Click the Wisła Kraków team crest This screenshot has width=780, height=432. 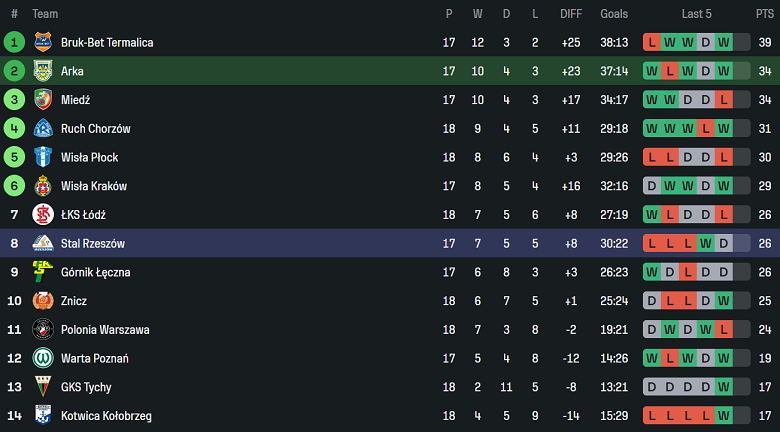tap(42, 186)
